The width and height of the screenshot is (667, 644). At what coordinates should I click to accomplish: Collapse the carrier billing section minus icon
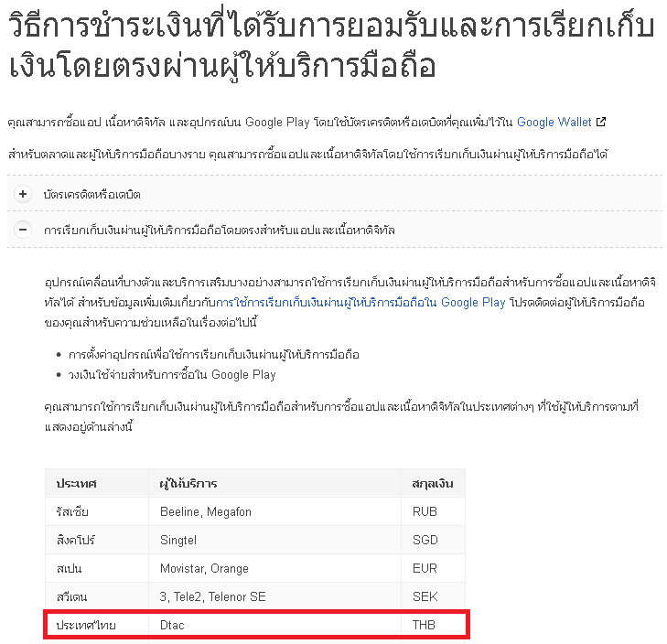(x=23, y=231)
